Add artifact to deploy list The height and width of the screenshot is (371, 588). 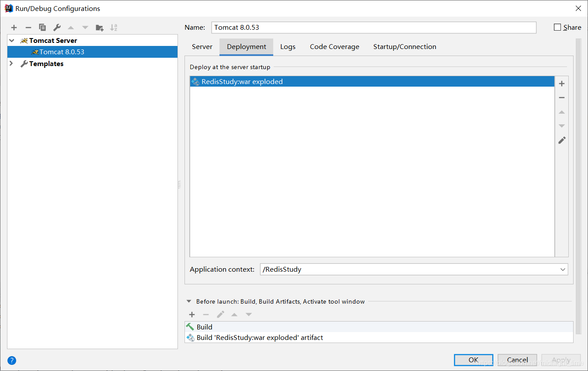click(562, 84)
